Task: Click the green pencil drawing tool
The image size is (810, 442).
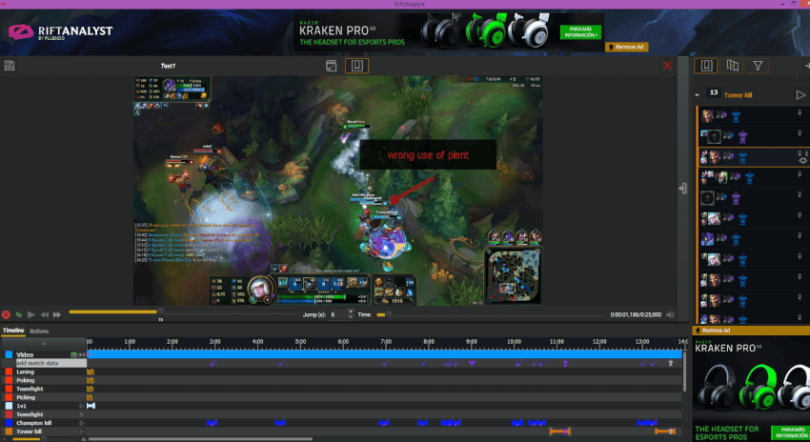Action: point(19,314)
